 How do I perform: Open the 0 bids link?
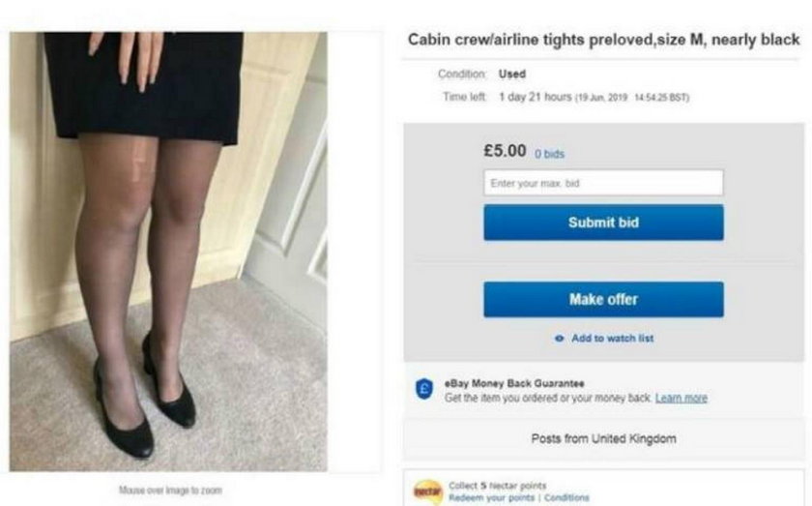click(x=549, y=154)
